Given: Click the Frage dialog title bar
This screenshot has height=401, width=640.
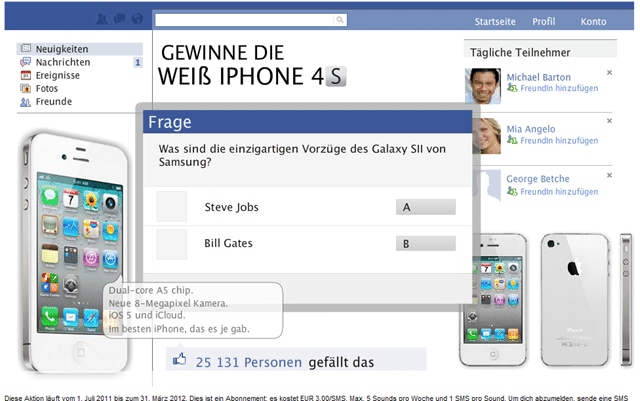Looking at the screenshot, I should click(x=307, y=122).
